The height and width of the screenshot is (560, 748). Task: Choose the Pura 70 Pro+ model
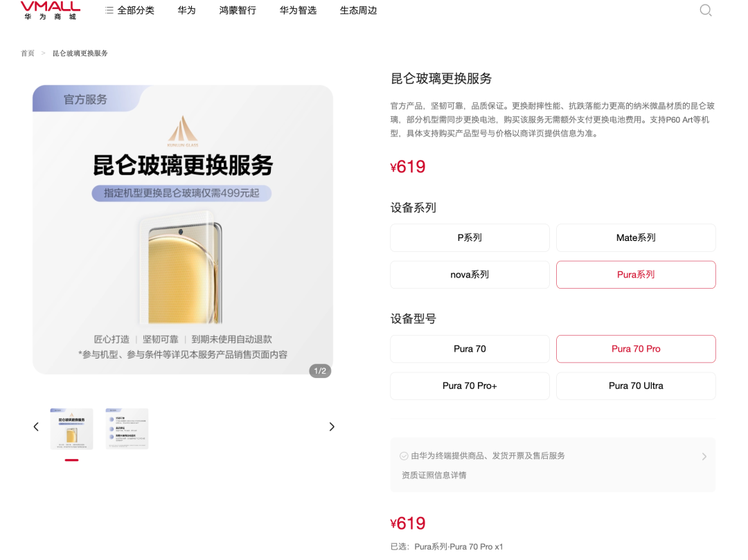point(470,386)
